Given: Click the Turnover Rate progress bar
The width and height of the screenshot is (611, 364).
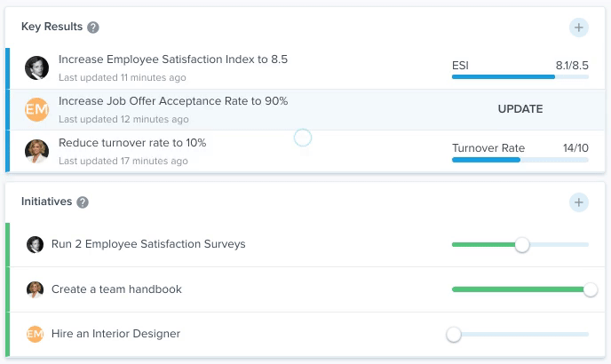Looking at the screenshot, I should tap(520, 160).
